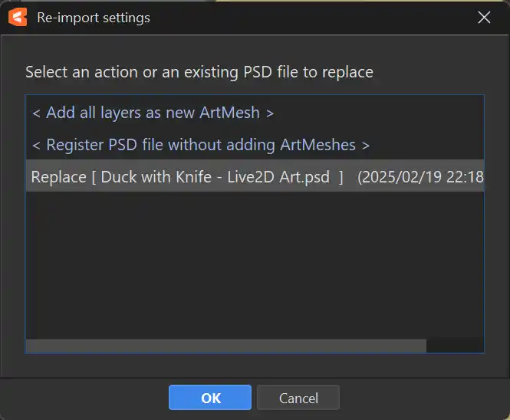510x420 pixels.
Task: Click empty title bar area beside the title
Action: click(307, 17)
